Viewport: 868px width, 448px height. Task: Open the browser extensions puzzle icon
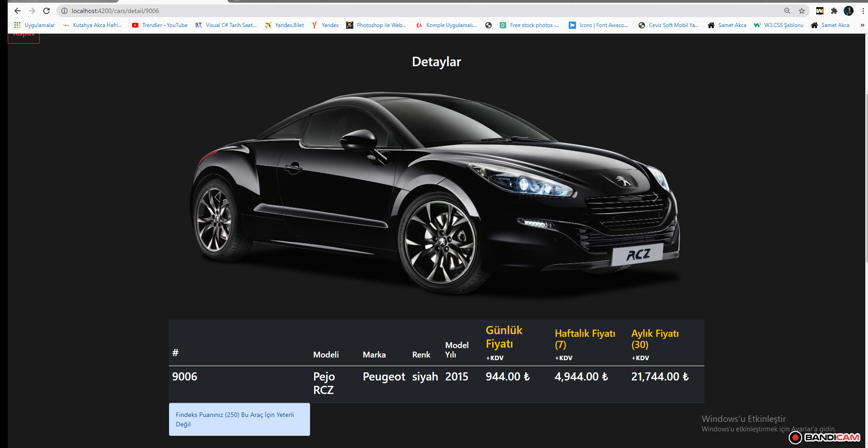click(x=834, y=11)
